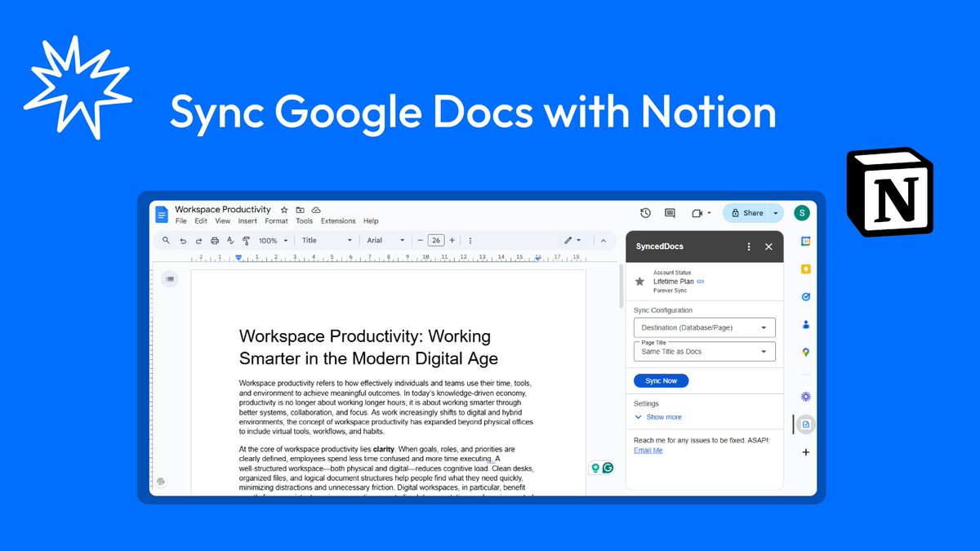The width and height of the screenshot is (980, 551).
Task: Click the document vertical scrollbar
Action: tap(621, 284)
